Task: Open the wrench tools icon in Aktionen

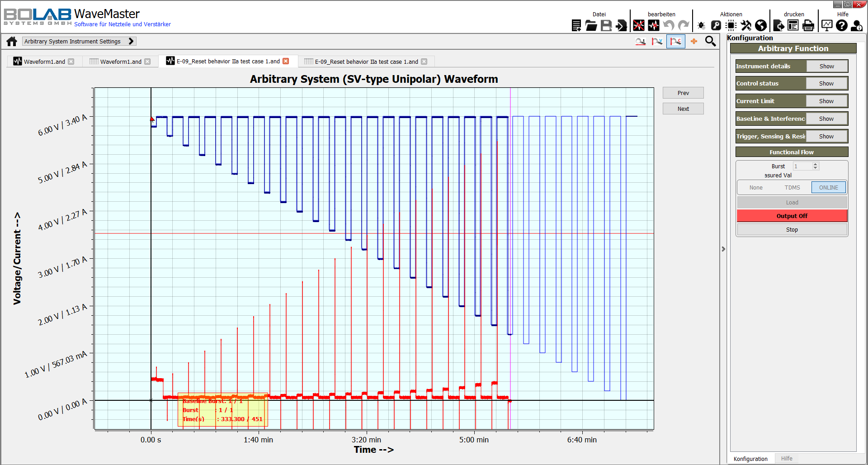Action: point(746,26)
